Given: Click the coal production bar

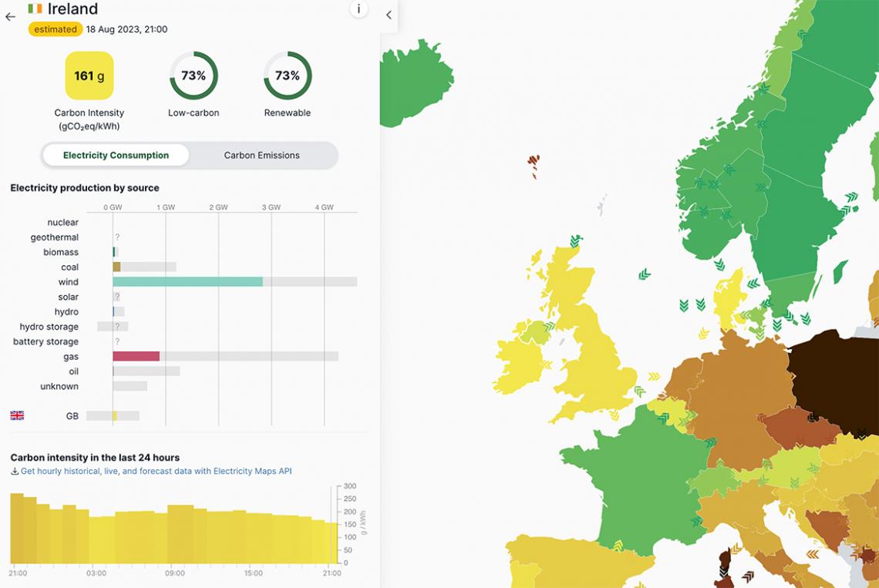Looking at the screenshot, I should point(116,267).
